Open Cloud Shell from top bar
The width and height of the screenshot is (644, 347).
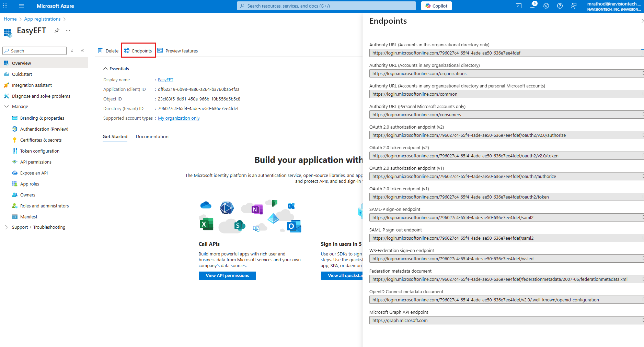point(519,6)
